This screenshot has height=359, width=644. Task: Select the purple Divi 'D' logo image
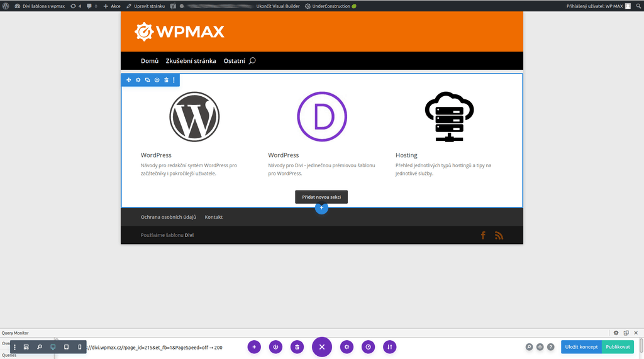coord(322,117)
